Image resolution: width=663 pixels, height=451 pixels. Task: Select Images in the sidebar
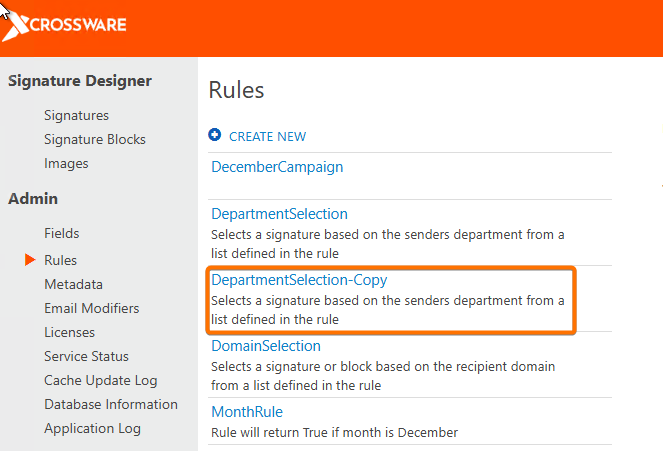pos(66,164)
